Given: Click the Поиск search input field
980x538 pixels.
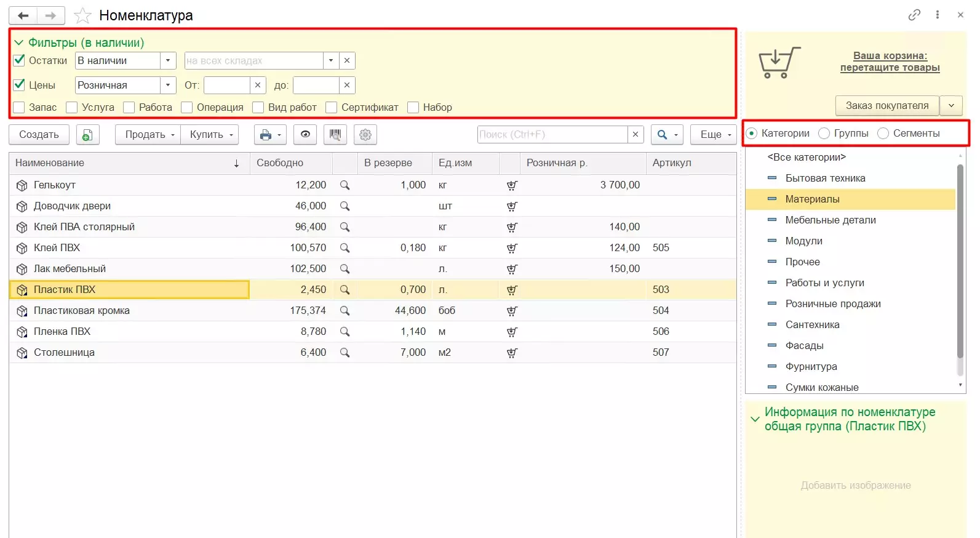Looking at the screenshot, I should tap(552, 135).
